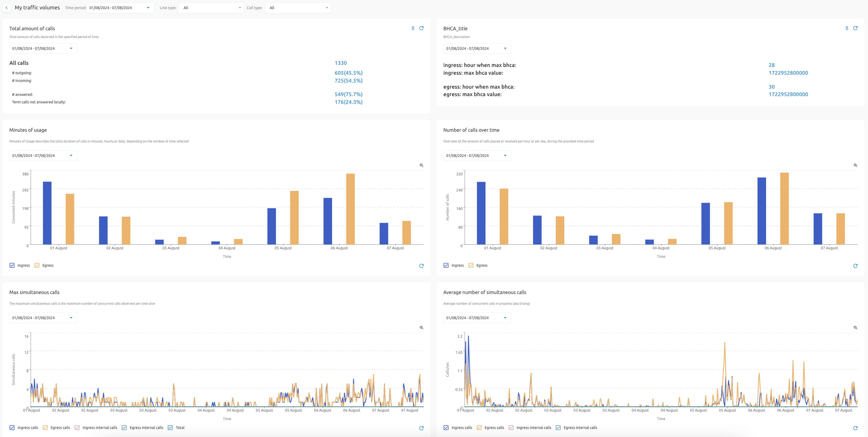The image size is (868, 437).
Task: Open the Line type dropdown
Action: [x=211, y=8]
